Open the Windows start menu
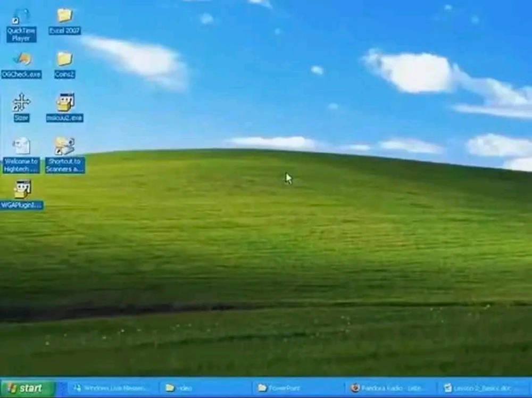The height and width of the screenshot is (398, 532). (x=28, y=388)
